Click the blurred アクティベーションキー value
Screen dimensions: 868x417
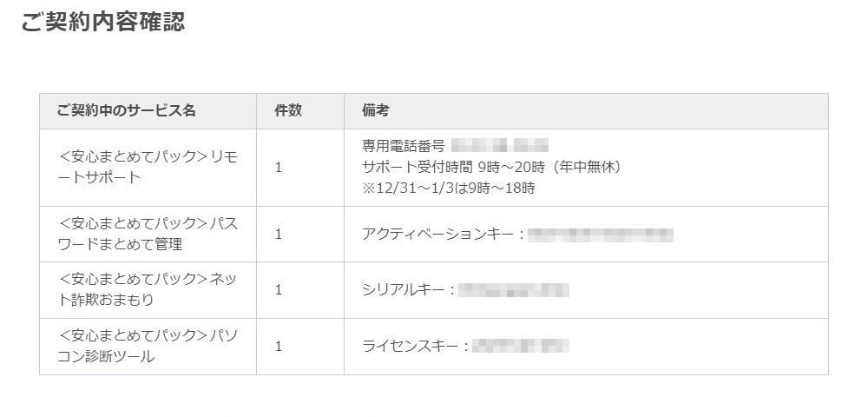coord(600,235)
